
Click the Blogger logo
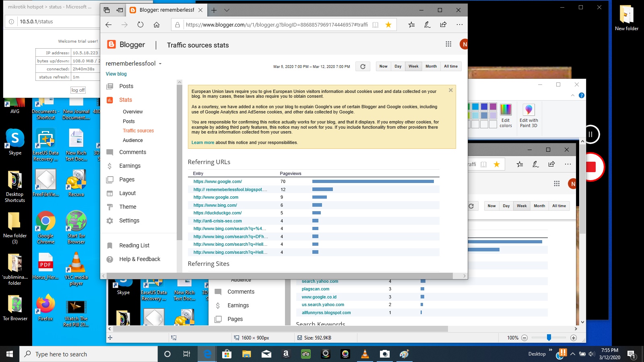pos(126,45)
